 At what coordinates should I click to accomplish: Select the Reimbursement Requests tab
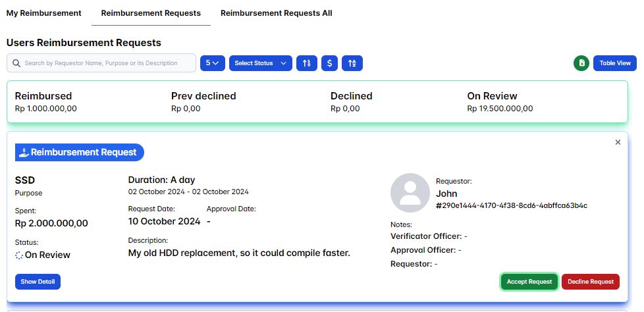click(151, 13)
